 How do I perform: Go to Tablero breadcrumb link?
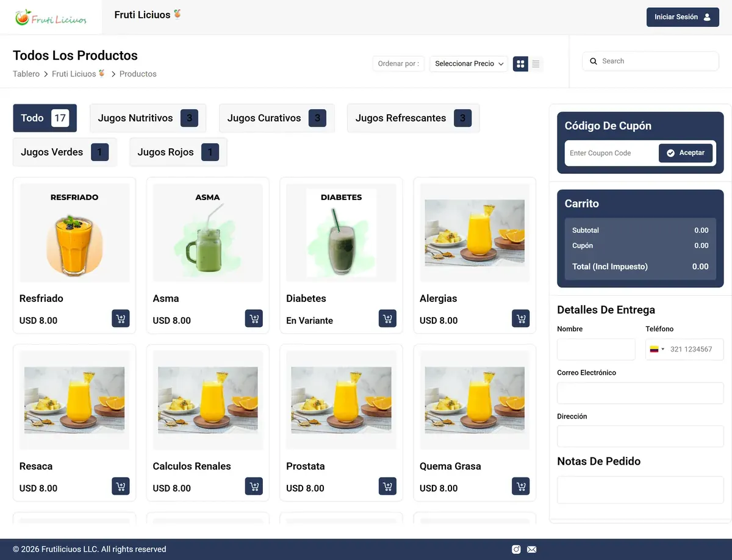click(26, 74)
